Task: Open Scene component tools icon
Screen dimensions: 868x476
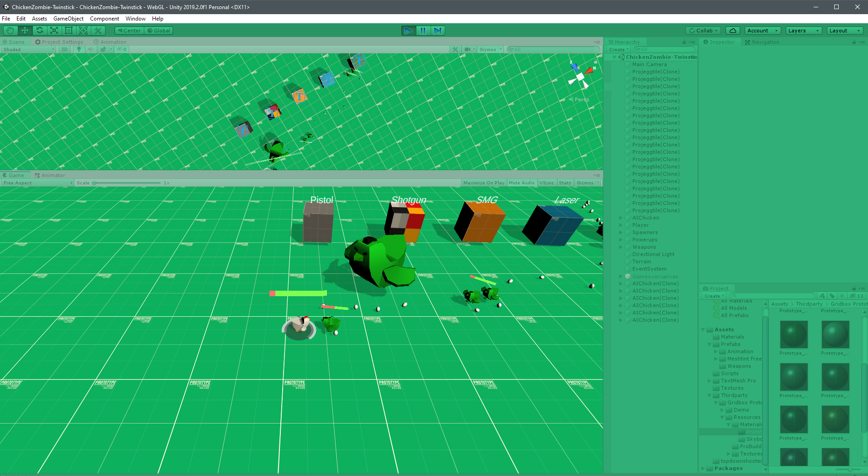Action: pyautogui.click(x=455, y=49)
